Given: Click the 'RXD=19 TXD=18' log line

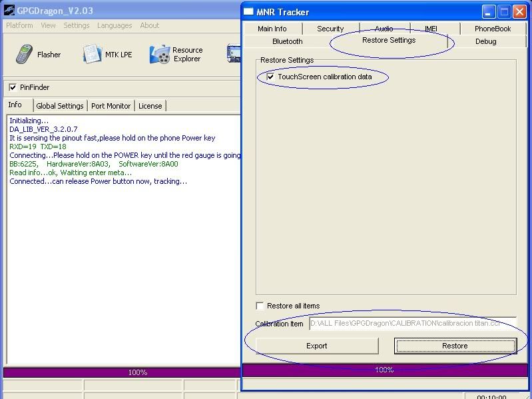Looking at the screenshot, I should point(38,147).
